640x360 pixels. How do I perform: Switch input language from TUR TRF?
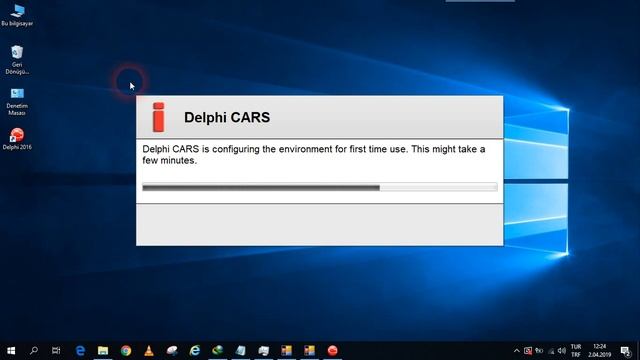point(576,351)
